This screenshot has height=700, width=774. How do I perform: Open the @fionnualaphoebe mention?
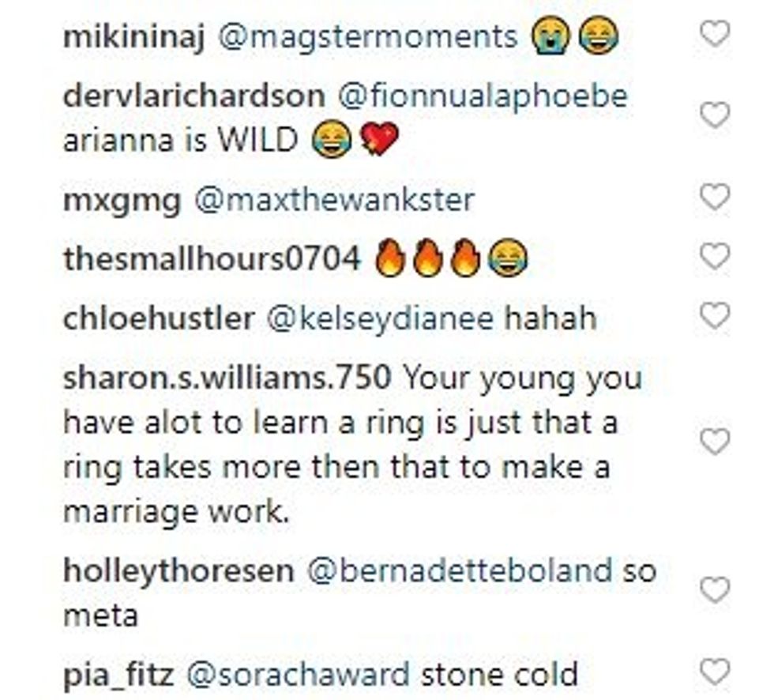coord(482,97)
